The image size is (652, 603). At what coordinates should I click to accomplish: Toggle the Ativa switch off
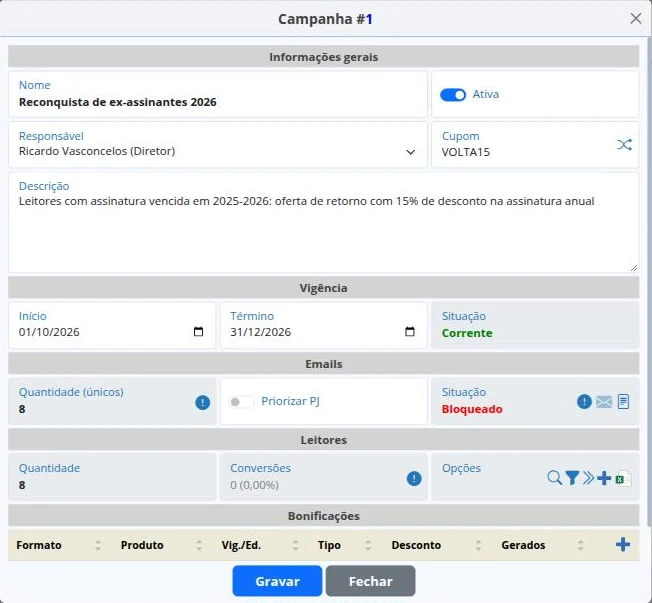[453, 95]
